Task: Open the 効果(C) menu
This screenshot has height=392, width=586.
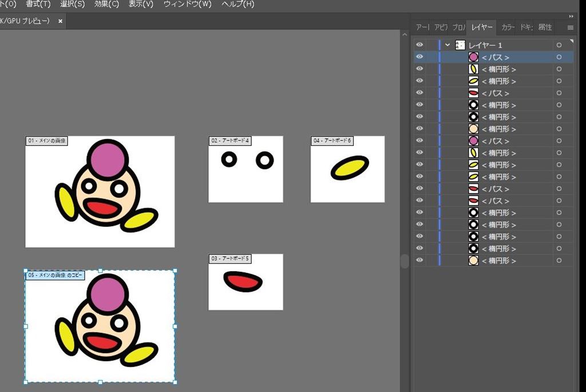Action: tap(106, 4)
